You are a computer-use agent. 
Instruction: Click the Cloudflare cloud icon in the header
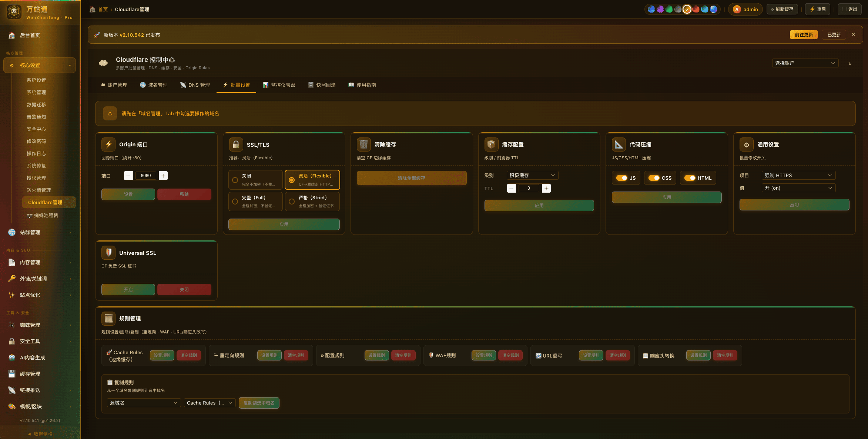click(x=103, y=63)
